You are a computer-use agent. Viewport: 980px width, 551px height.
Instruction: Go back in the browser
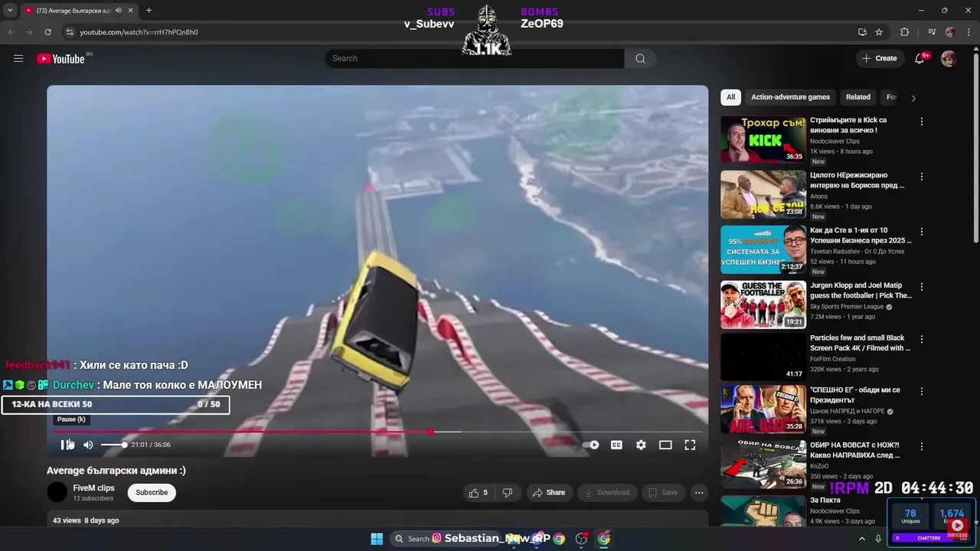11,32
